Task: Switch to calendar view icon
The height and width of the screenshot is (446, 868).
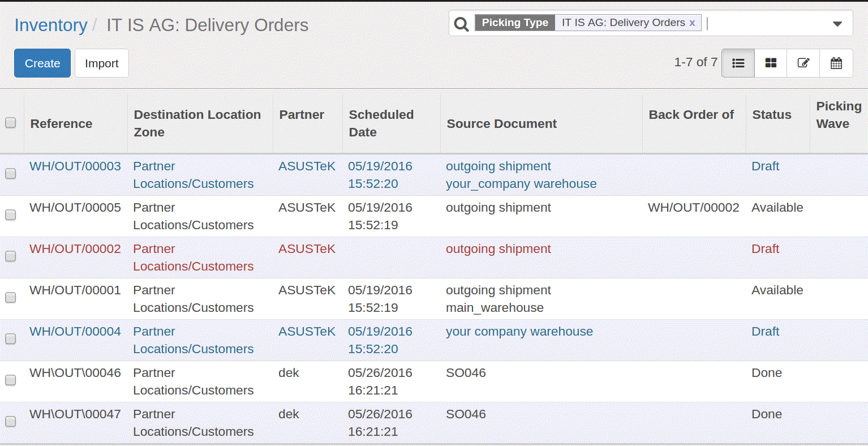Action: pos(836,63)
